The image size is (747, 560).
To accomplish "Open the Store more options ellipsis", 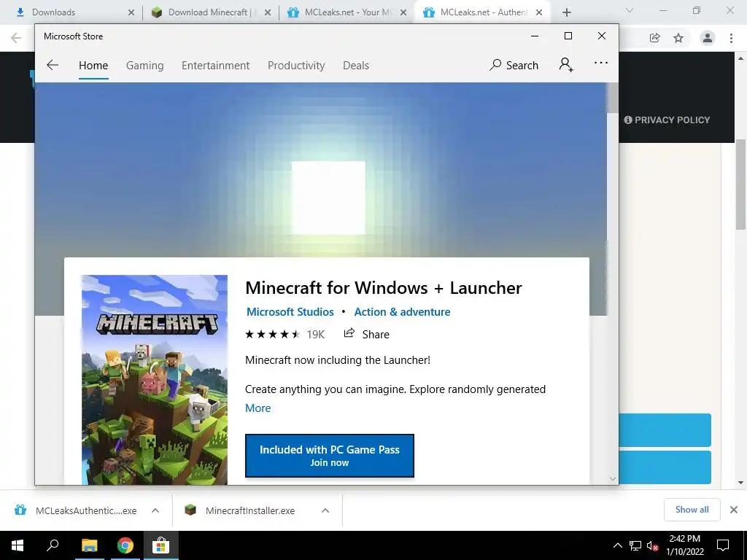I will click(x=601, y=63).
